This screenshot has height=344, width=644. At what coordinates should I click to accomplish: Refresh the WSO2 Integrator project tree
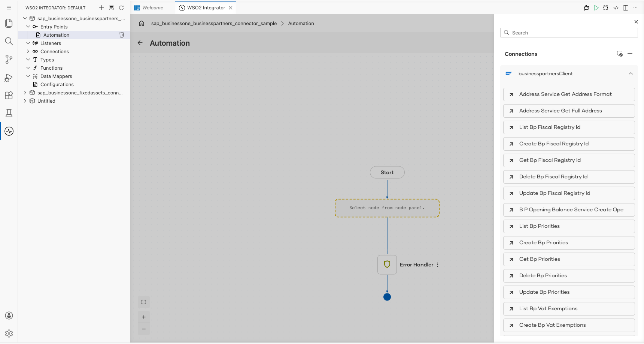tap(121, 7)
